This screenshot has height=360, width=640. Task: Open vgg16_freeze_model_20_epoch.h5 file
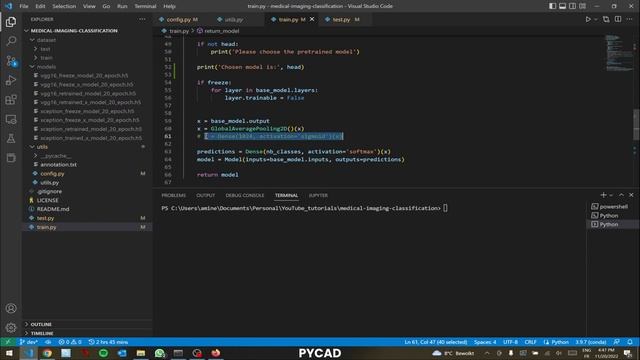(x=84, y=76)
